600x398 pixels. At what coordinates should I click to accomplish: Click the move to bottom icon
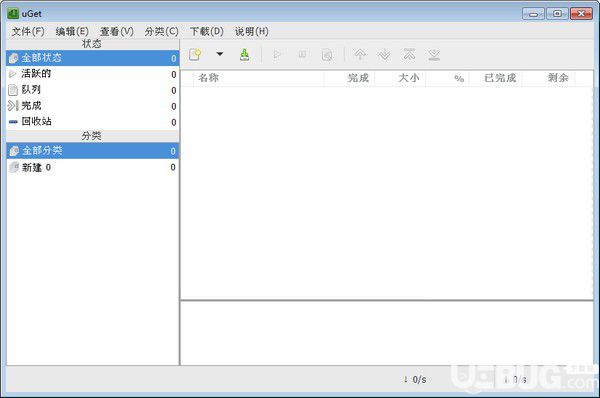(434, 55)
